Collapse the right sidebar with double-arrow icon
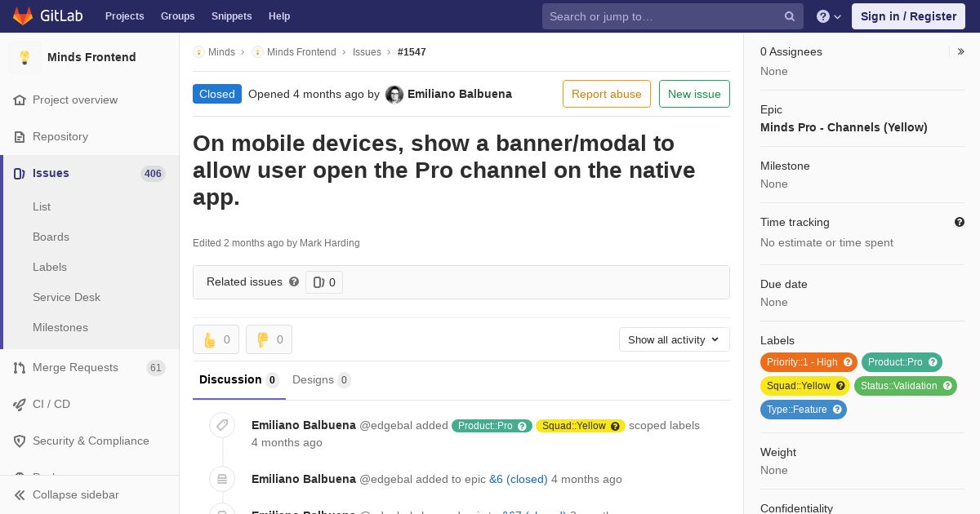 [961, 51]
